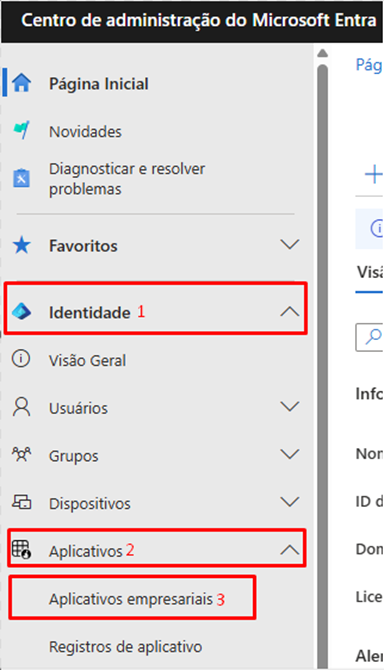Click the Página Inicial home icon
This screenshot has width=384, height=670.
tap(21, 83)
